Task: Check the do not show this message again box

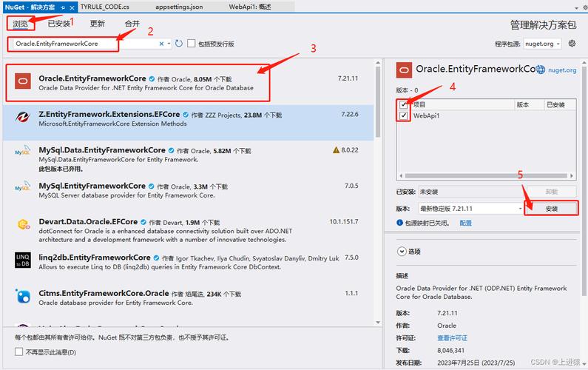Action: click(x=18, y=352)
